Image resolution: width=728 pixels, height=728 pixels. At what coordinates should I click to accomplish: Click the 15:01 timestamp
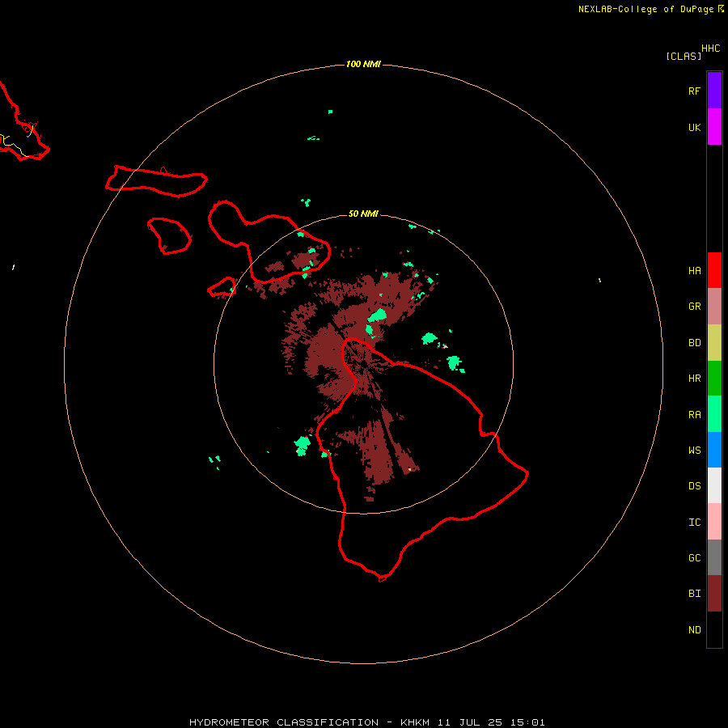click(527, 722)
